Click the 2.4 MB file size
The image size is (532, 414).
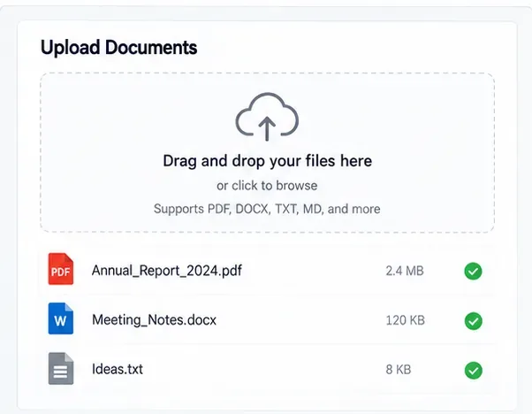pyautogui.click(x=405, y=271)
